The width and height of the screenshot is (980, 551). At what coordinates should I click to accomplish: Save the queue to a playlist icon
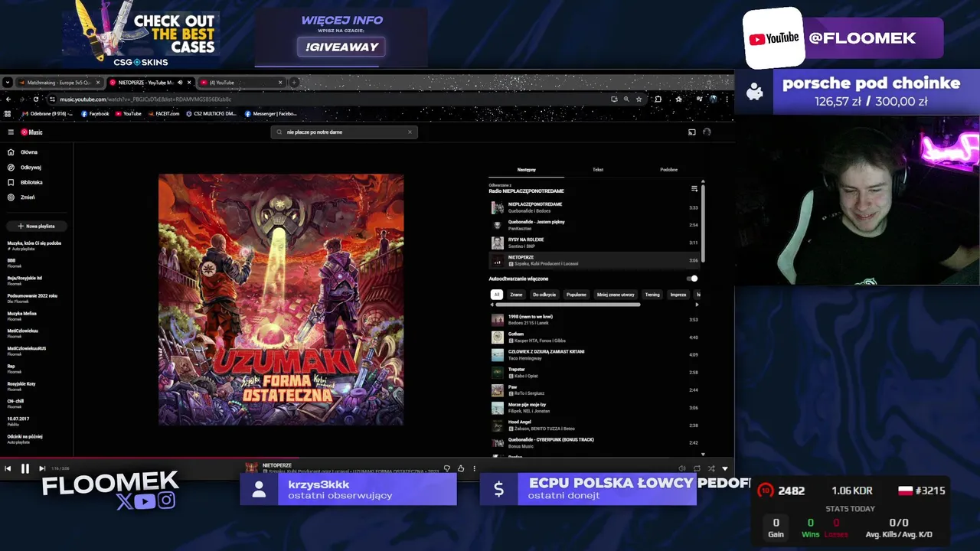coord(694,188)
